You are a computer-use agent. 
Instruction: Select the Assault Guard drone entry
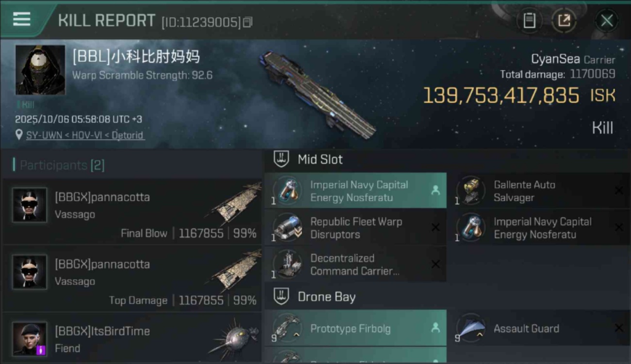(x=539, y=329)
